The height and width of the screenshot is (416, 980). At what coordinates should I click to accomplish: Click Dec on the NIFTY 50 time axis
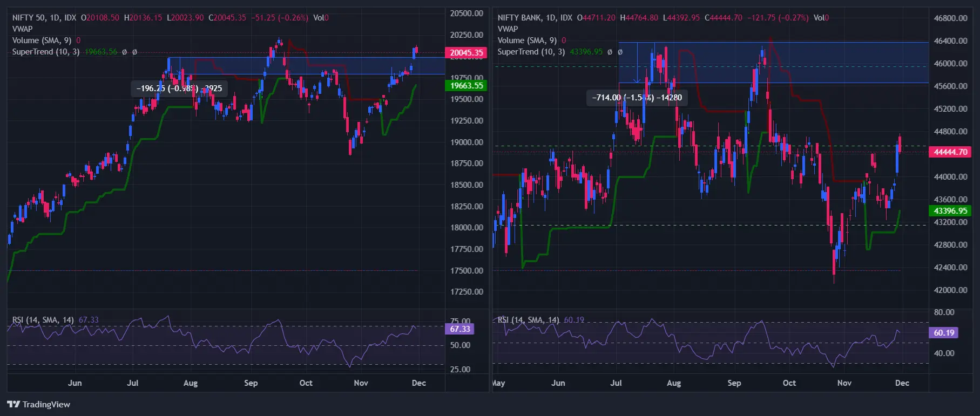pos(419,383)
